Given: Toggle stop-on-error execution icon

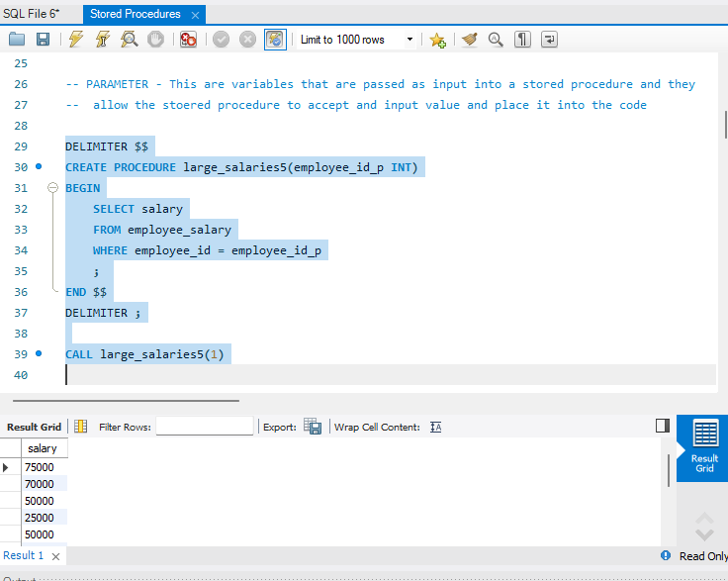Looking at the screenshot, I should tap(188, 40).
